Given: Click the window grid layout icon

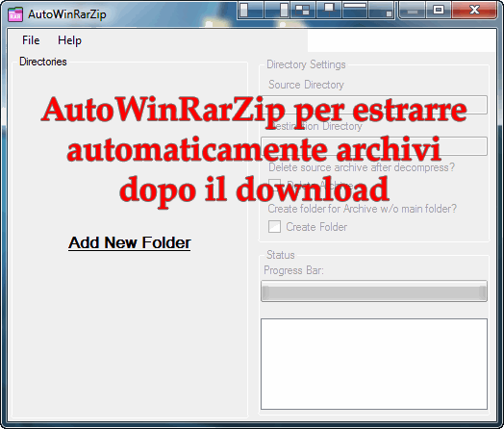Looking at the screenshot, I should (303, 10).
